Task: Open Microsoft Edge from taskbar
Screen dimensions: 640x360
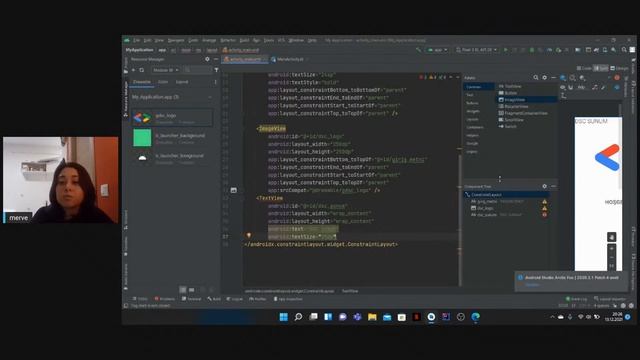Action: coord(476,317)
